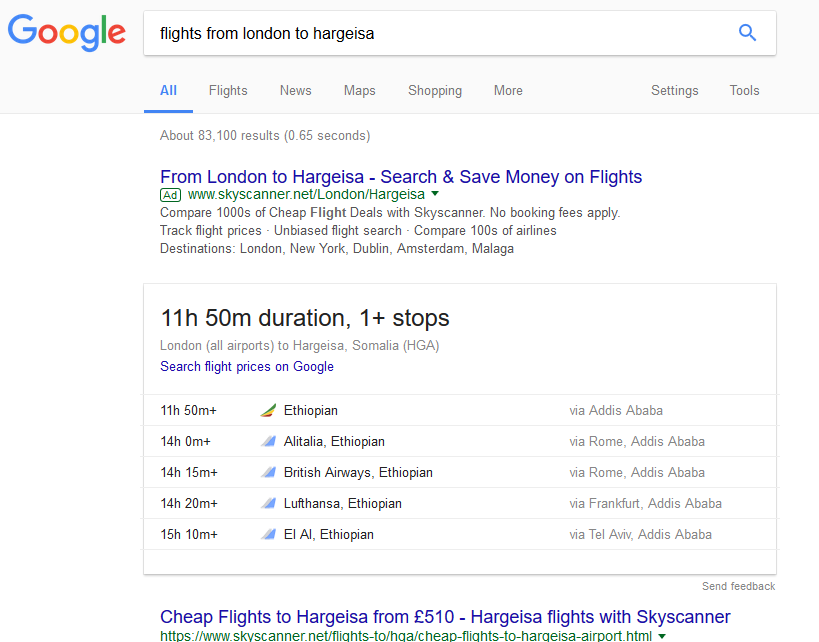Select the Ethiopian flight row airline name
This screenshot has height=642, width=819.
click(310, 411)
